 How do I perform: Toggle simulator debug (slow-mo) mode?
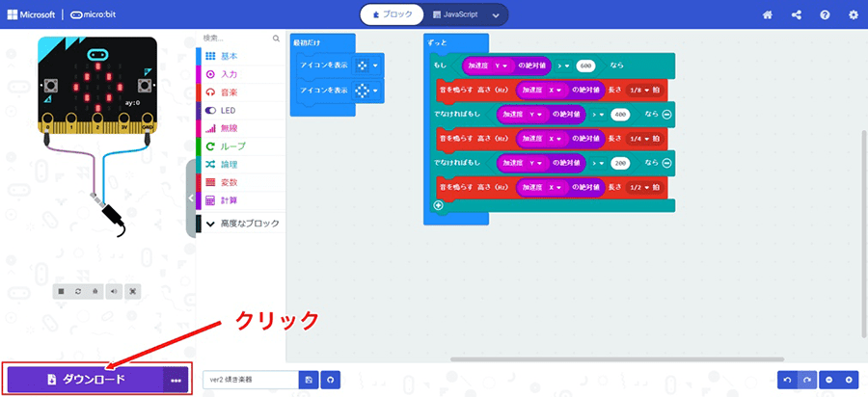95,291
